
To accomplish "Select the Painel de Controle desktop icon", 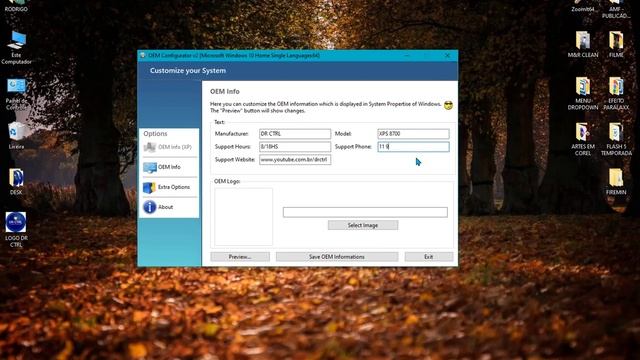I will click(x=16, y=94).
